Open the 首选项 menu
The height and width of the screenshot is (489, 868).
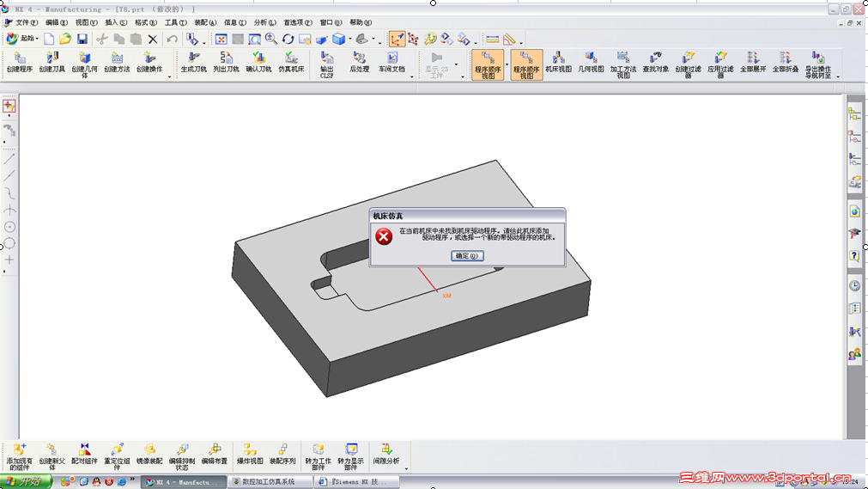click(298, 22)
